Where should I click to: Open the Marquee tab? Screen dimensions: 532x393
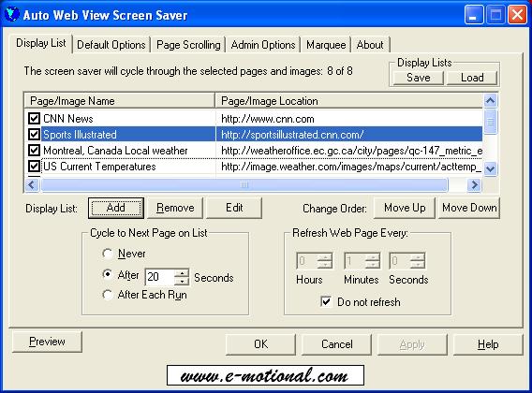tap(326, 45)
